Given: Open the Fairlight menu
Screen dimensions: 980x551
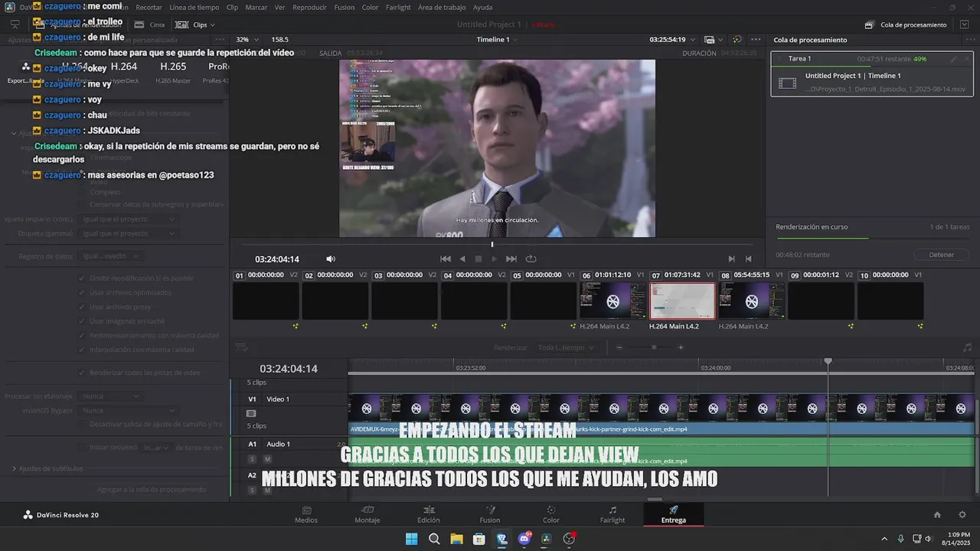Looking at the screenshot, I should pyautogui.click(x=398, y=7).
